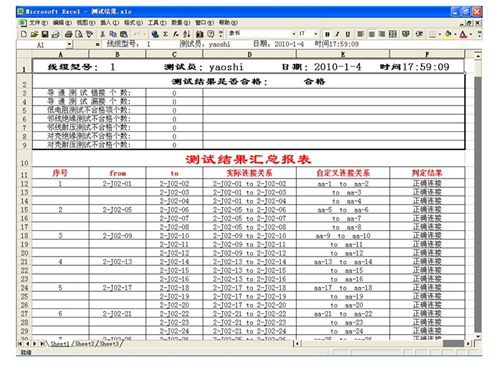Toggle Underline formatting button

tap(348, 34)
